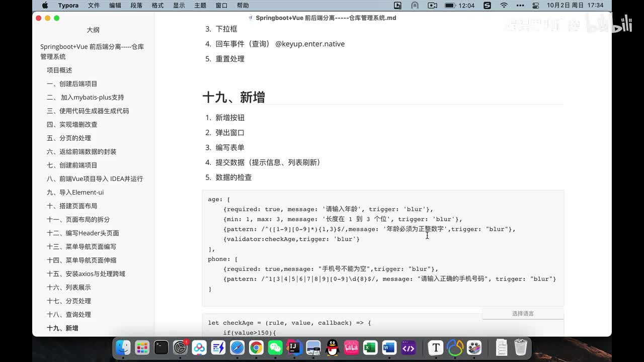Jump to 六、返给前端数据的封装
The image size is (644, 362).
(82, 151)
